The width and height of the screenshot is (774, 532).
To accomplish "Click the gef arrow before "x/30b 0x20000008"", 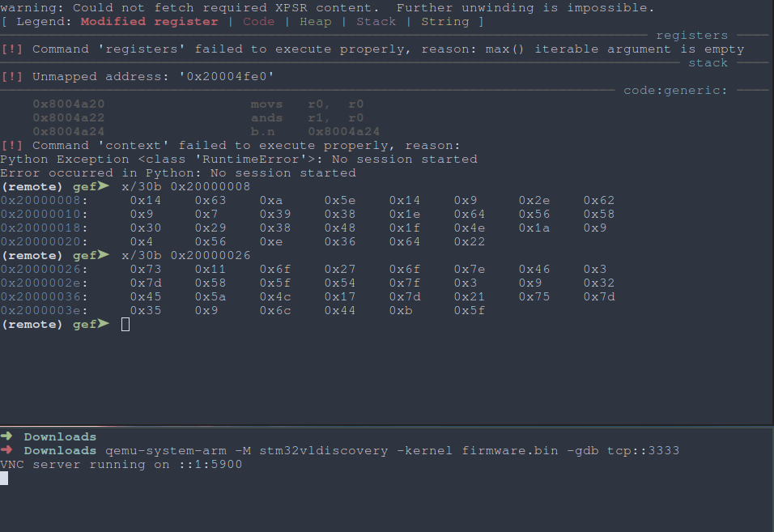I will pyautogui.click(x=103, y=187).
